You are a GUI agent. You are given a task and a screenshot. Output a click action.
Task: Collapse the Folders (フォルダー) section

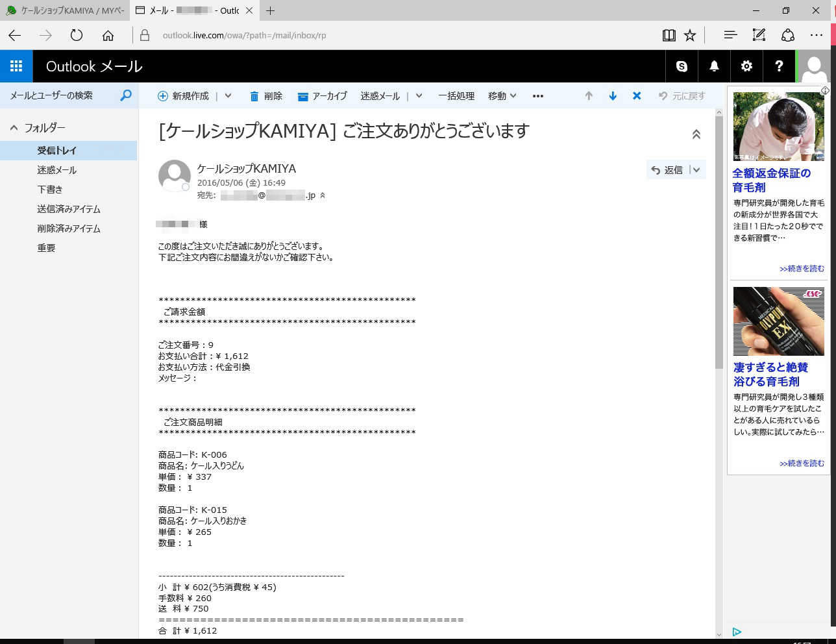14,128
